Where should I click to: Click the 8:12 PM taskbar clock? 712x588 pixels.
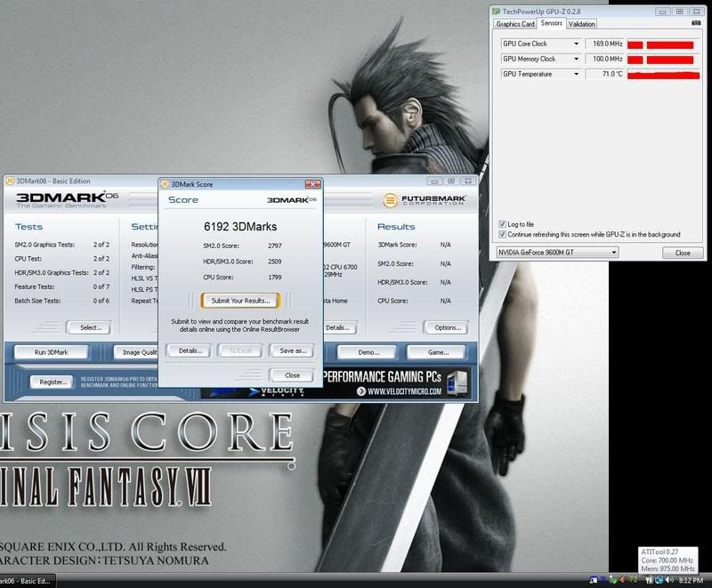[691, 580]
